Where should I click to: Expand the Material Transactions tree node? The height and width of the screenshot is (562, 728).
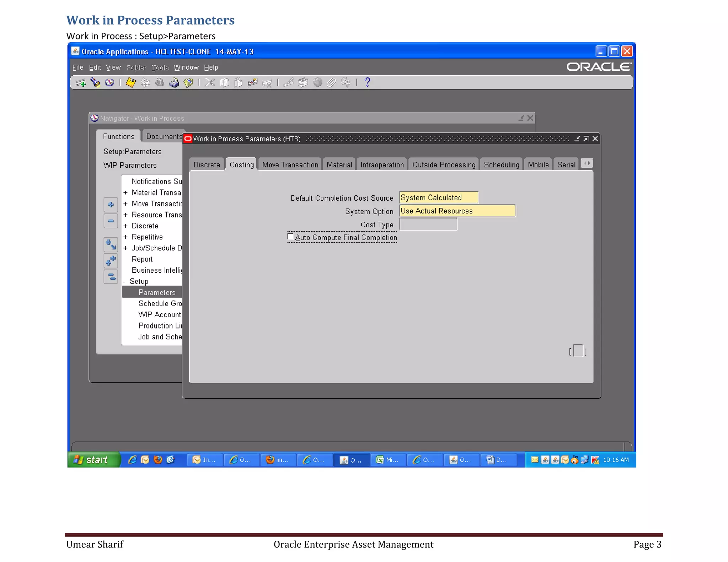125,193
